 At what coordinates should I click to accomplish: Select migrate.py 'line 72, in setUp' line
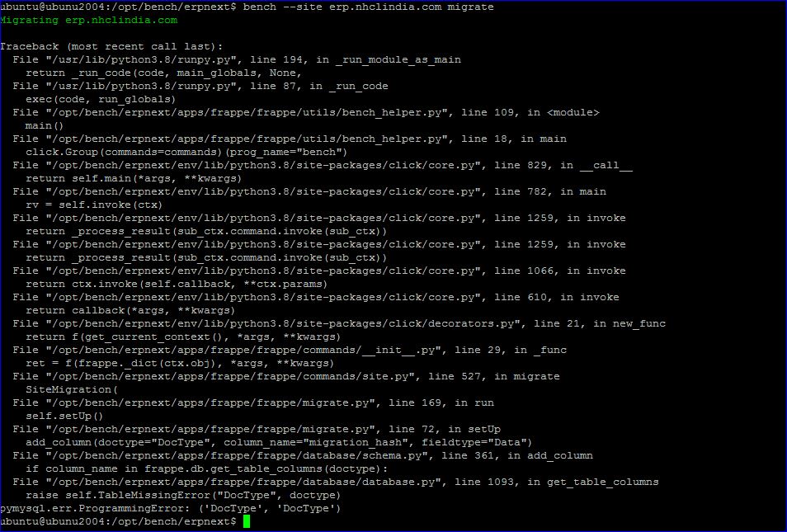click(257, 429)
